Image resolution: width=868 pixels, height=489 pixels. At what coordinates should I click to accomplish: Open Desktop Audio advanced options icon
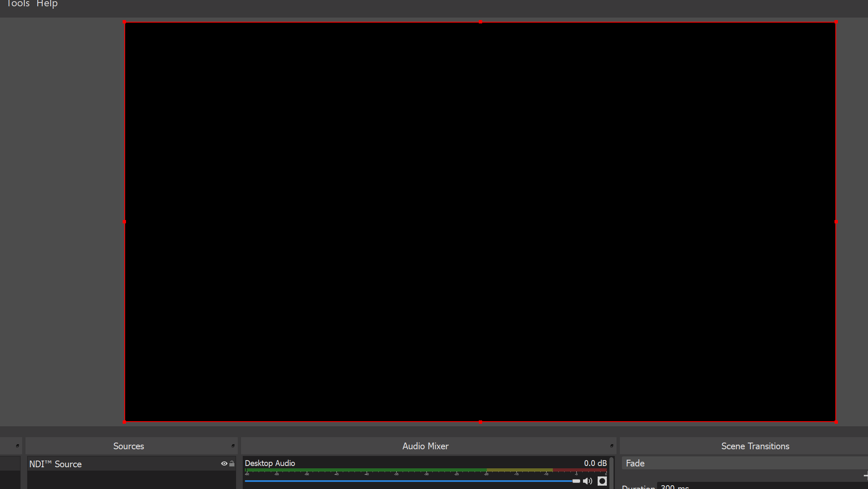point(603,481)
